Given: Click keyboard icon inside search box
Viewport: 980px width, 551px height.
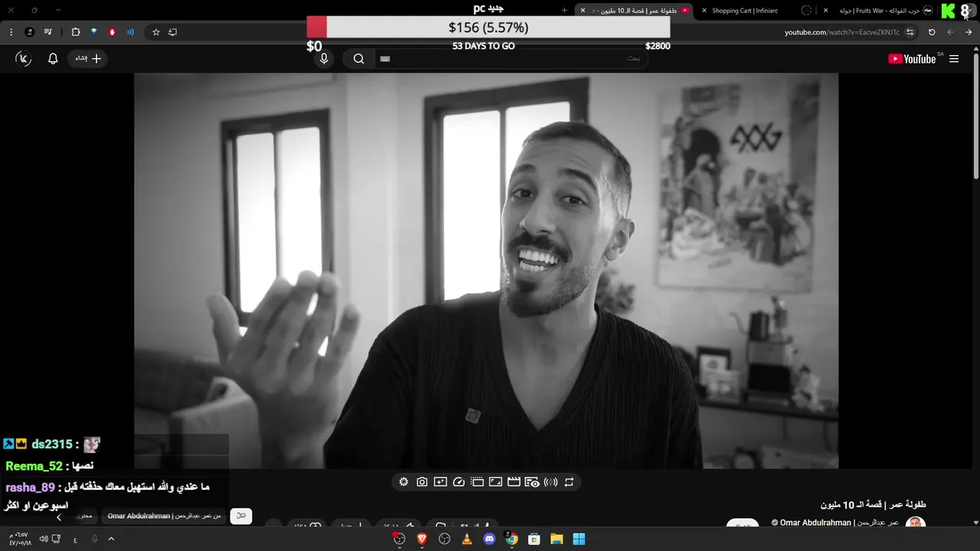Looking at the screenshot, I should click(x=385, y=59).
